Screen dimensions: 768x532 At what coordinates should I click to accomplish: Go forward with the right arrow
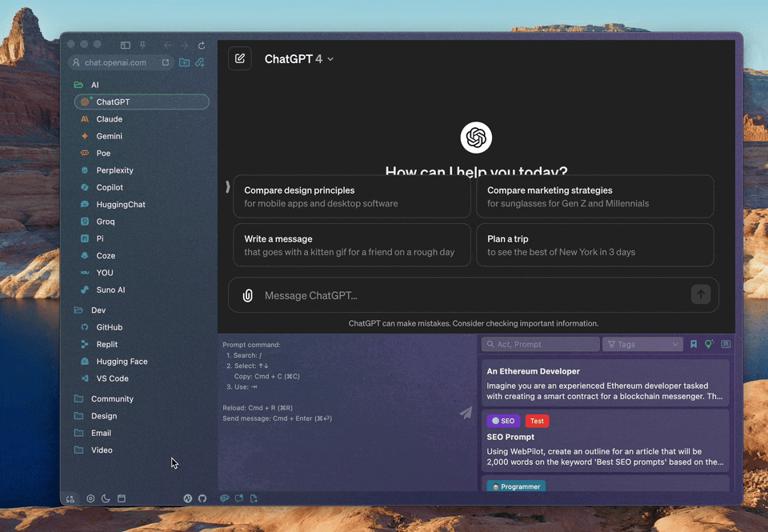(184, 45)
